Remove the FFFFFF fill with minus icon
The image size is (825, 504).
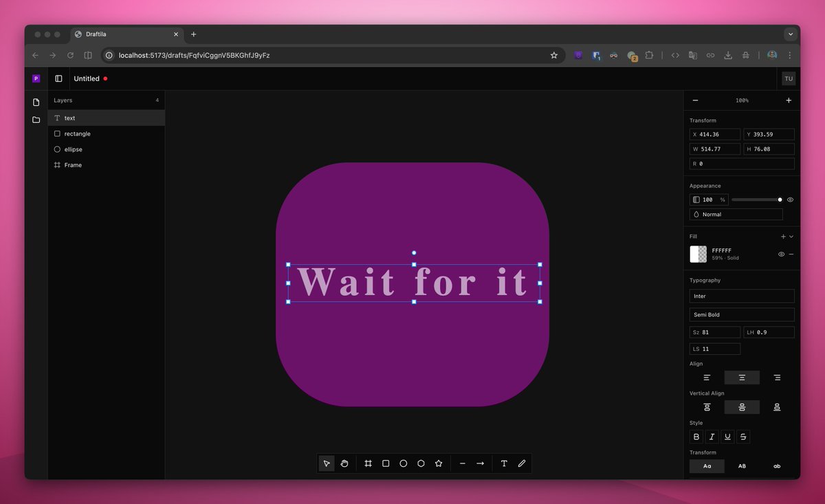[x=791, y=254]
